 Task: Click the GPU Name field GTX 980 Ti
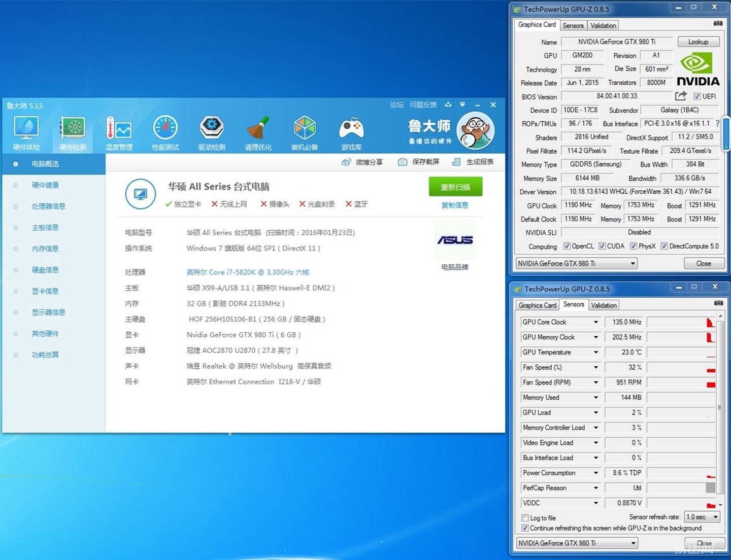click(x=616, y=42)
